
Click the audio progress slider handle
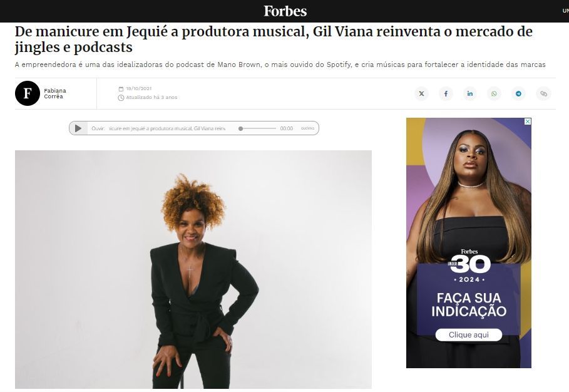pyautogui.click(x=240, y=128)
